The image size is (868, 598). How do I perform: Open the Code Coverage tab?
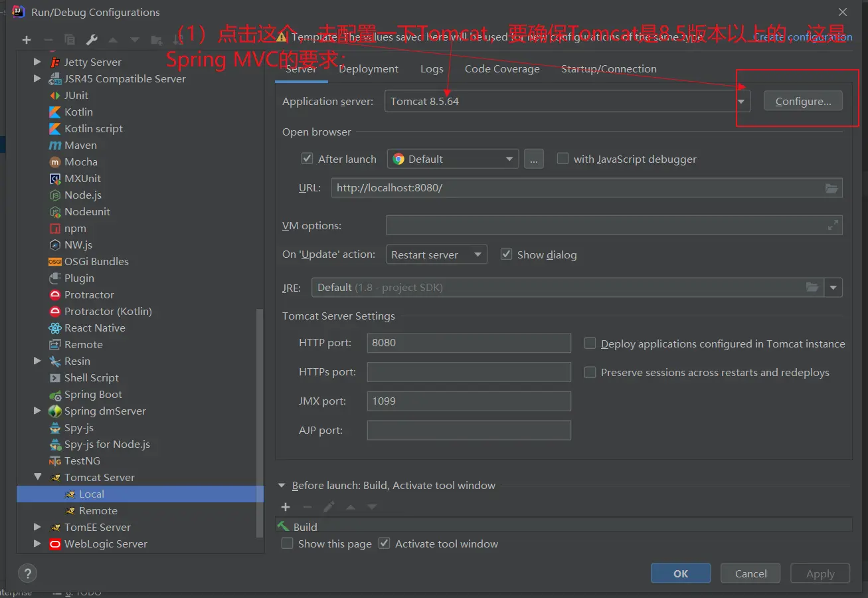click(x=502, y=69)
